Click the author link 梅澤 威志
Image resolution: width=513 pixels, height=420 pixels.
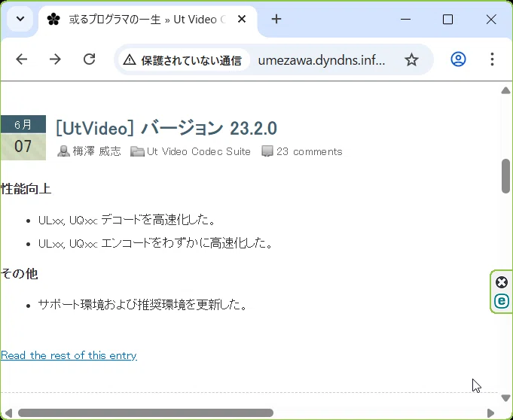tap(97, 151)
